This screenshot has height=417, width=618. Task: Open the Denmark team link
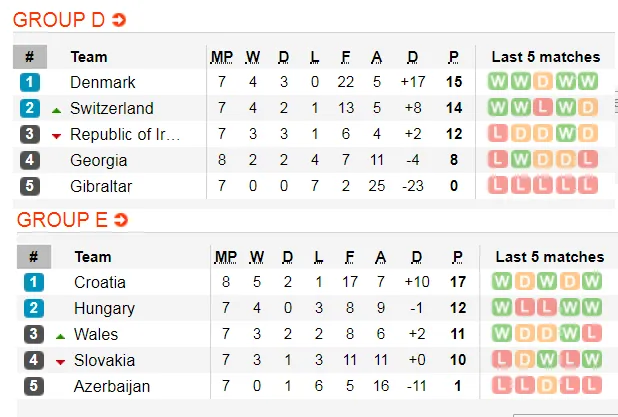pos(102,82)
